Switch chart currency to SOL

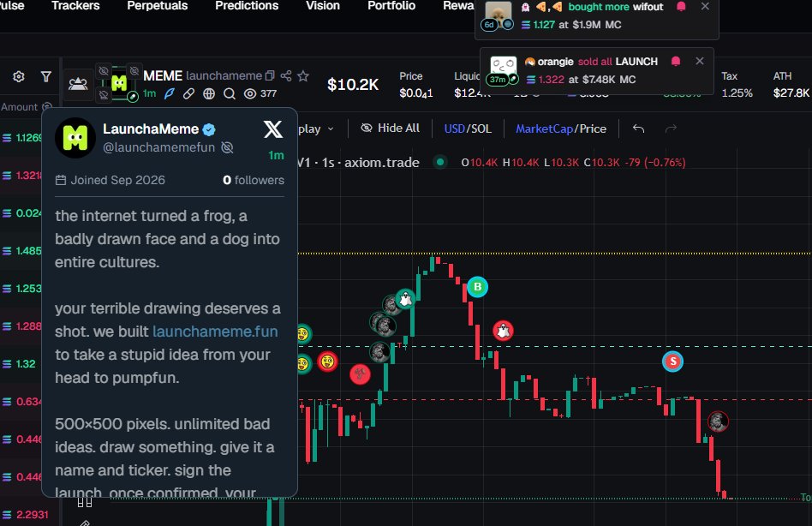[x=481, y=129]
